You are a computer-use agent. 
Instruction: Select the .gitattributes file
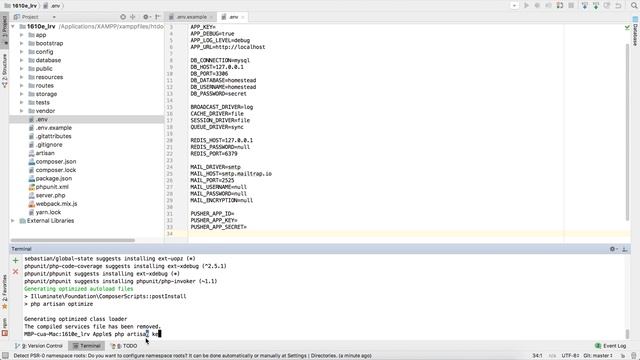[x=53, y=136]
